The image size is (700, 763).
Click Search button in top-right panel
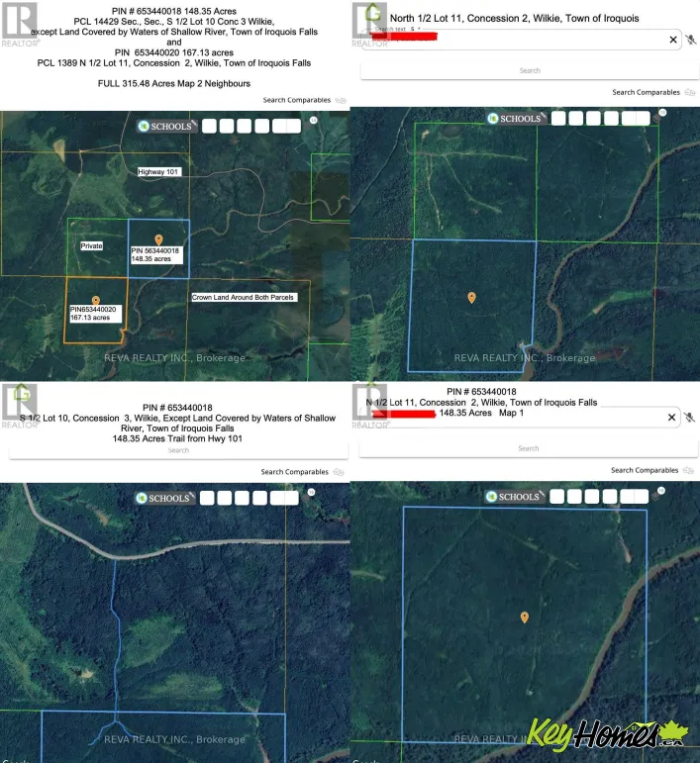tap(530, 70)
